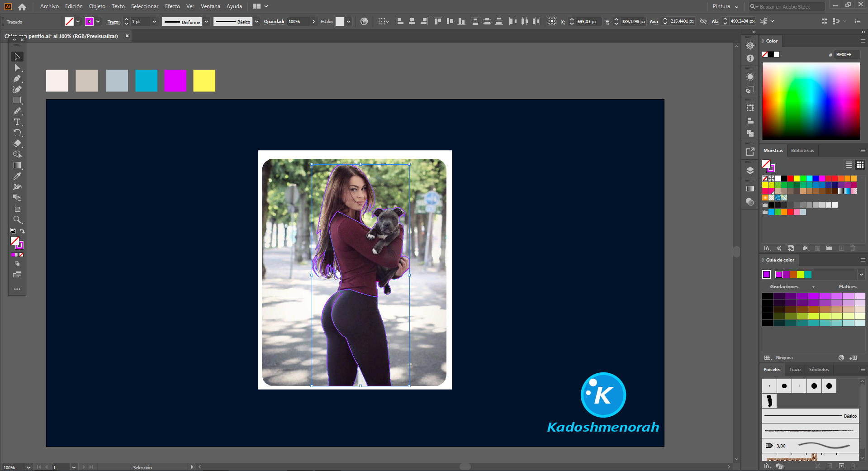Screen dimensions: 868x471
Task: Click the hex color input field
Action: point(846,54)
